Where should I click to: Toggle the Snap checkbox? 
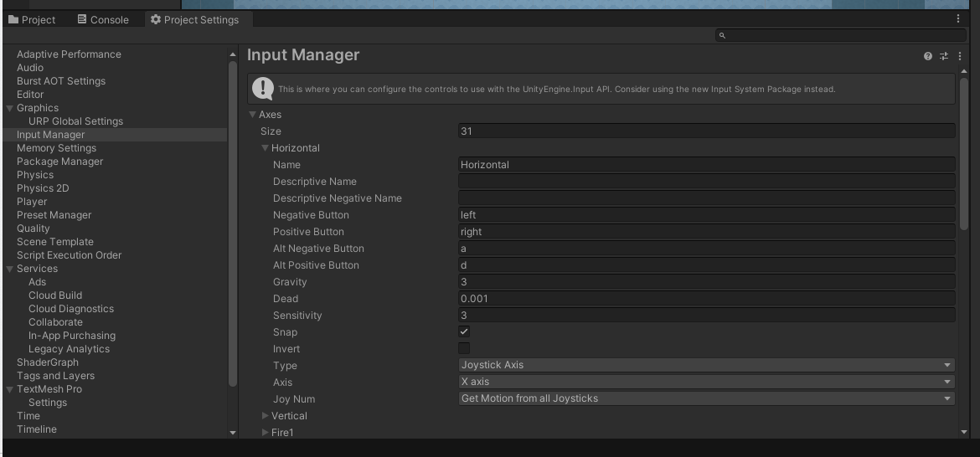tap(464, 331)
